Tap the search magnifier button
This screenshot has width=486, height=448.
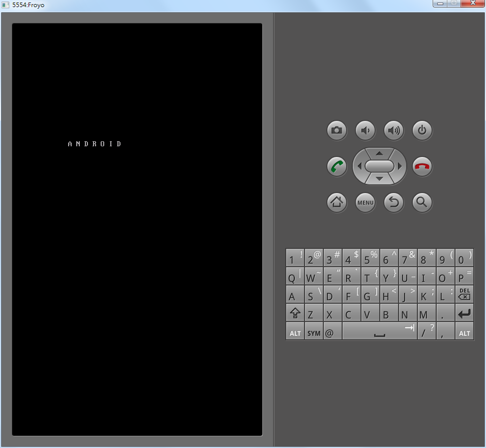point(422,203)
